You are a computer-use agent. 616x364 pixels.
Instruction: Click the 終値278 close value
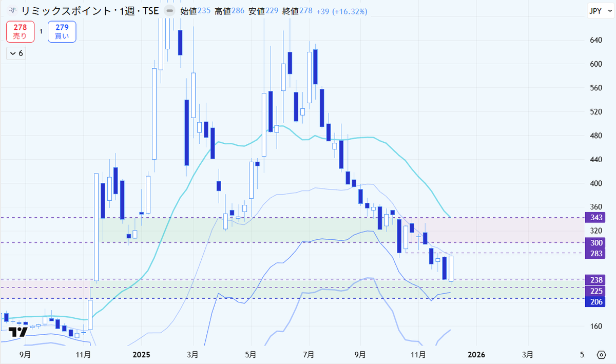[297, 11]
